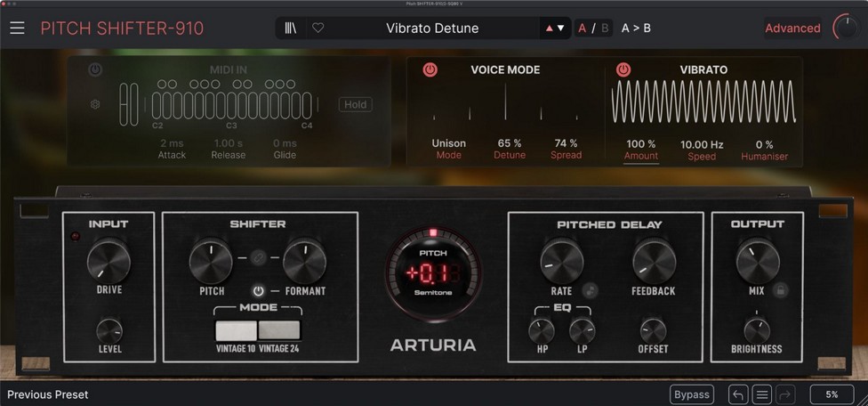
Task: Click the EQ HP knob
Action: (542, 331)
